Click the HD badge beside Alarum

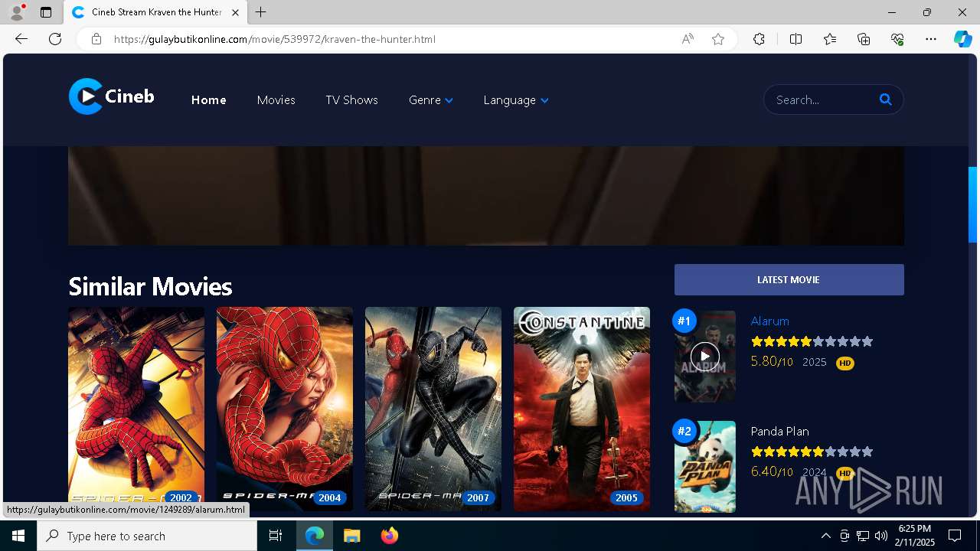844,363
